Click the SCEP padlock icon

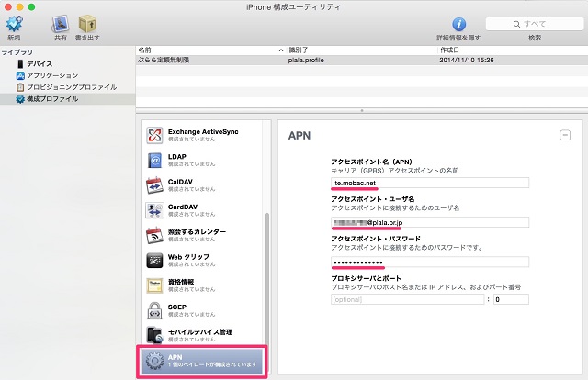(x=154, y=310)
